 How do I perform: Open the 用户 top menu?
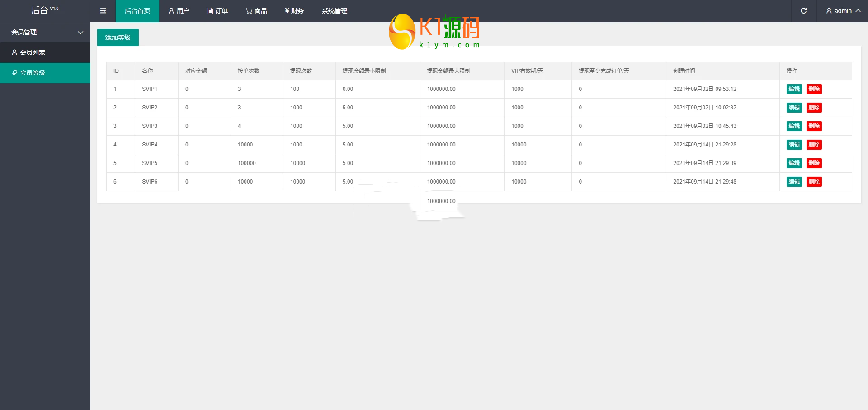coord(179,11)
